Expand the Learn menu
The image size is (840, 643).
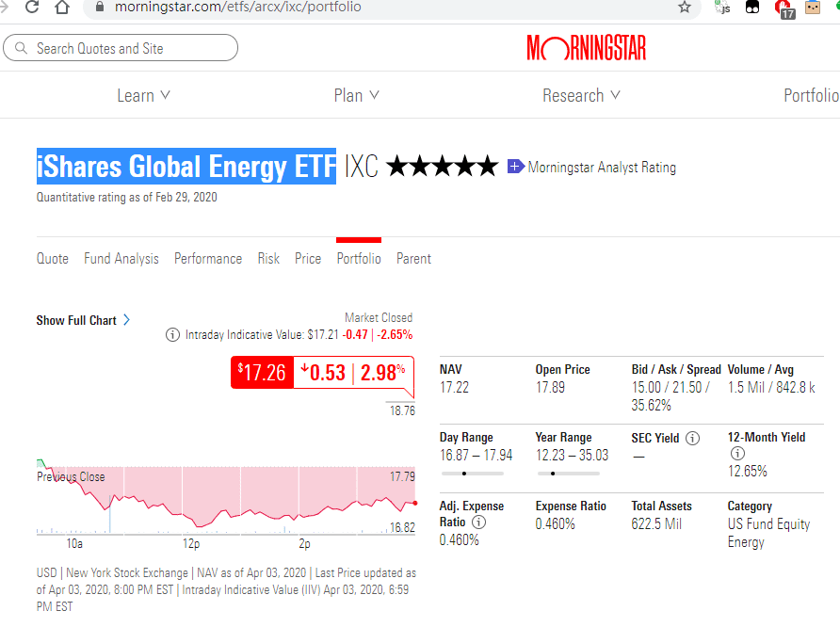click(x=143, y=96)
